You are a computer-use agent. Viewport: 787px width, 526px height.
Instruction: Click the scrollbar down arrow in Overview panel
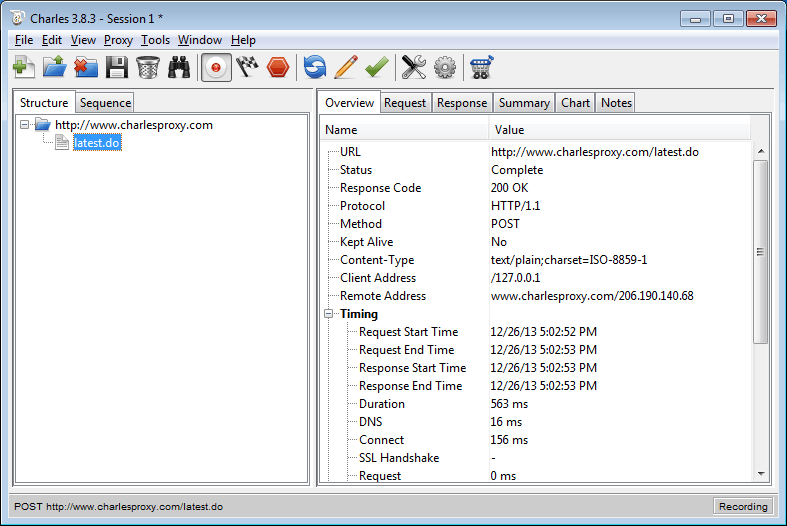[x=760, y=474]
